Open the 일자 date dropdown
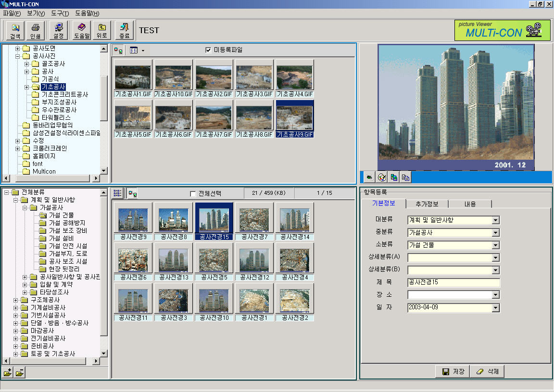554x392 pixels. pyautogui.click(x=496, y=308)
